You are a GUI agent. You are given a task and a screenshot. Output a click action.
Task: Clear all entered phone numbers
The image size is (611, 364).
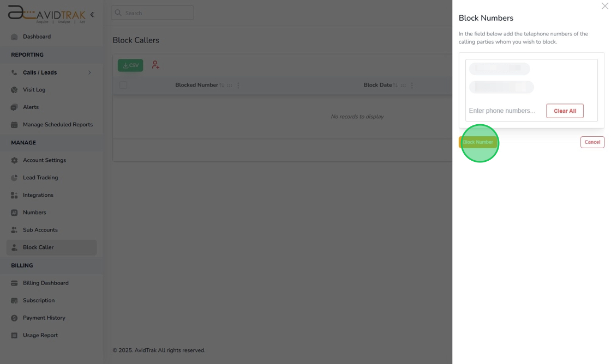(x=565, y=111)
